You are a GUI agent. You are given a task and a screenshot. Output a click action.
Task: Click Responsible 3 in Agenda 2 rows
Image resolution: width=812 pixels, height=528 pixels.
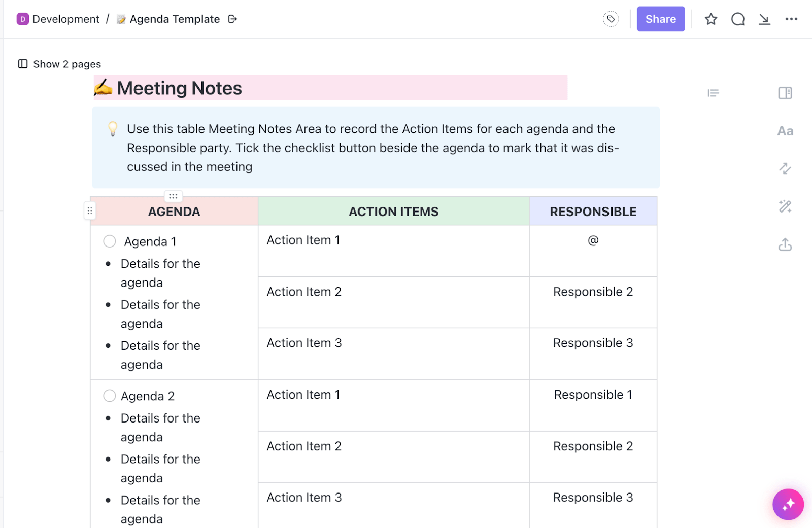593,498
